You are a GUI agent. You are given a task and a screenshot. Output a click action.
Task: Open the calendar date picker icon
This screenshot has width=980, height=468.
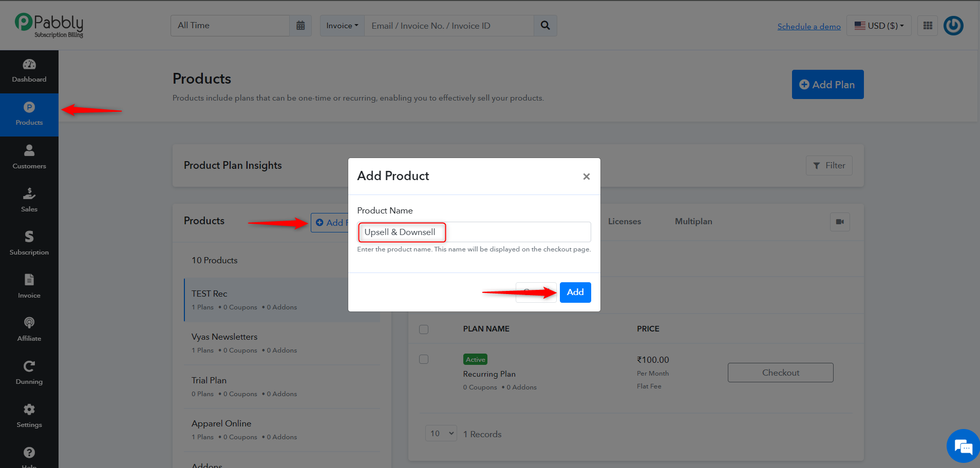tap(300, 26)
